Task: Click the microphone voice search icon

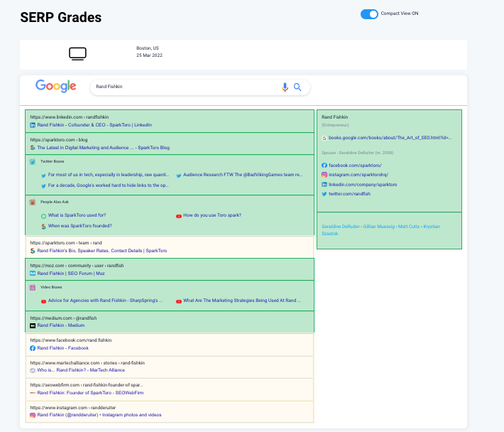Action: (x=285, y=87)
